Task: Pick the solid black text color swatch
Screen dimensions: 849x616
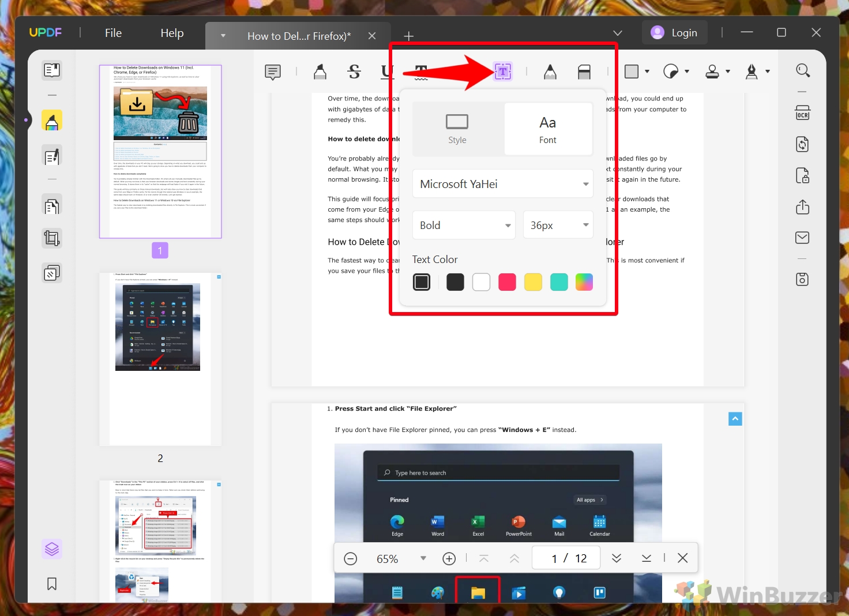Action: point(455,282)
